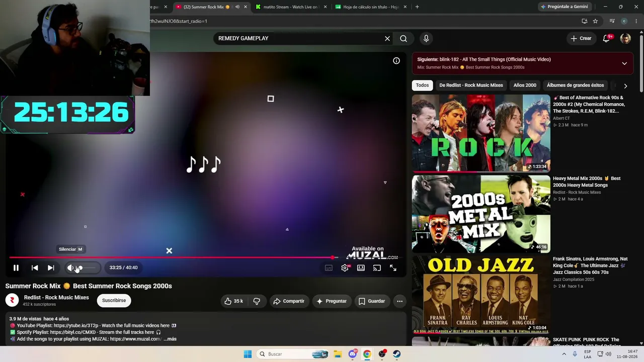Close the Hoja de cálculo sin título tab
The height and width of the screenshot is (362, 644).
(x=405, y=7)
